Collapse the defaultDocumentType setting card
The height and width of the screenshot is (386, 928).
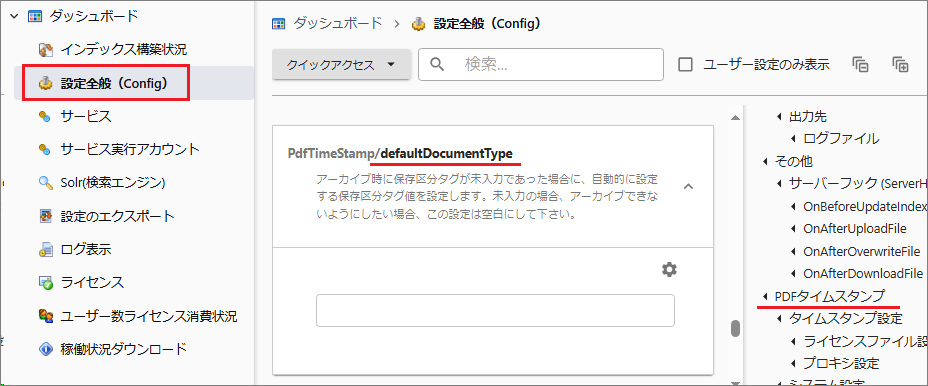click(x=688, y=186)
